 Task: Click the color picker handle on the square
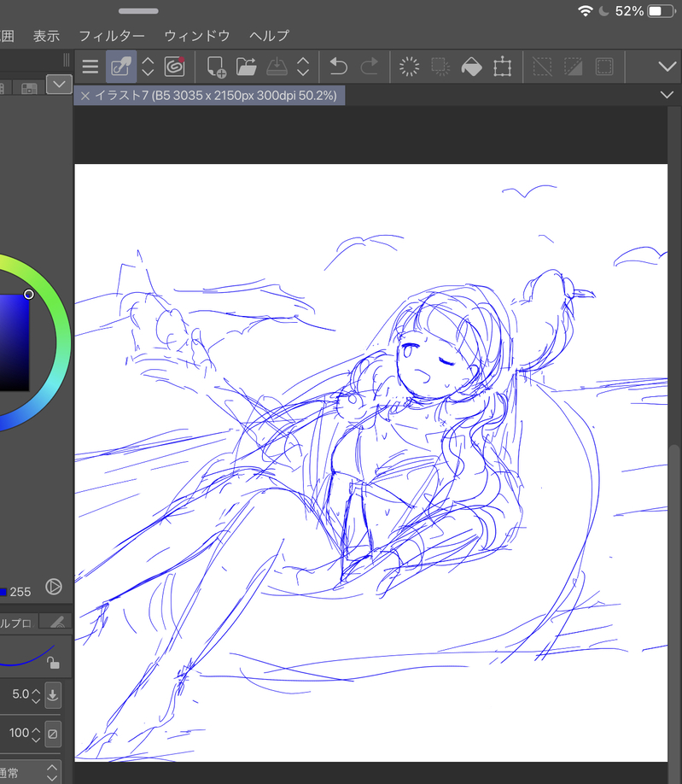pyautogui.click(x=28, y=295)
